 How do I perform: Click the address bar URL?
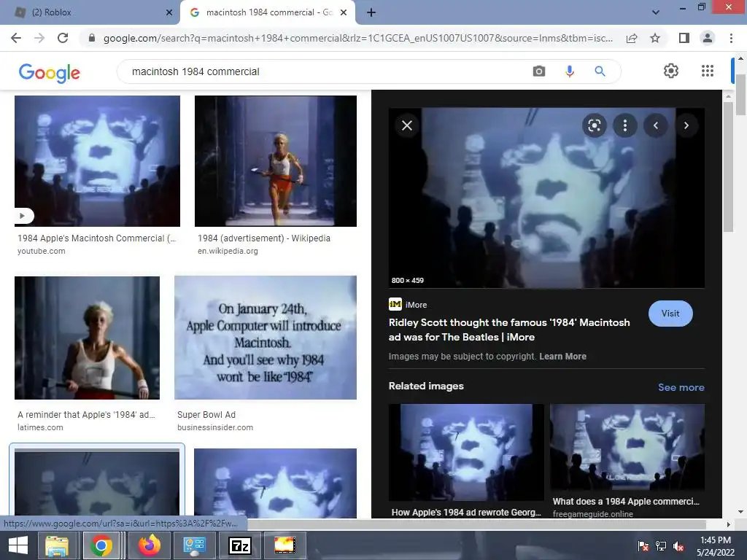pyautogui.click(x=357, y=38)
